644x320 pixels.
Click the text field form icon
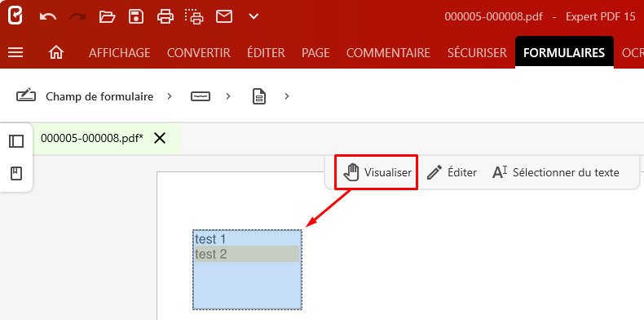tap(201, 96)
